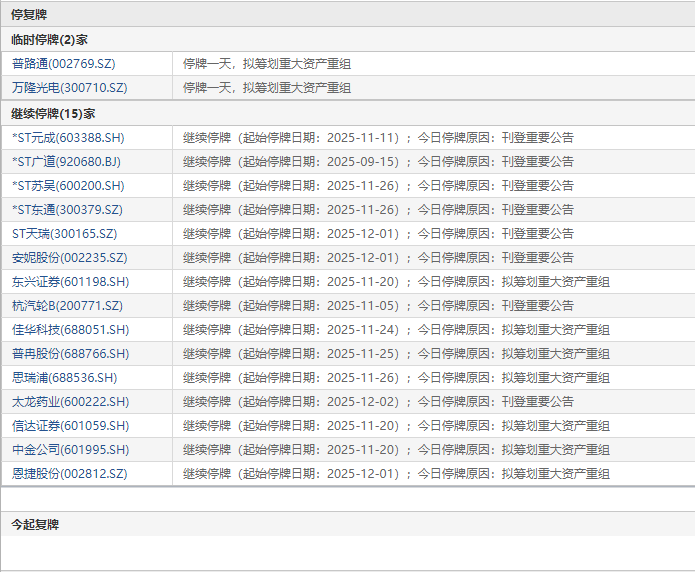
Task: Select the 安妮股份(002235.SZ) link
Action: click(69, 257)
